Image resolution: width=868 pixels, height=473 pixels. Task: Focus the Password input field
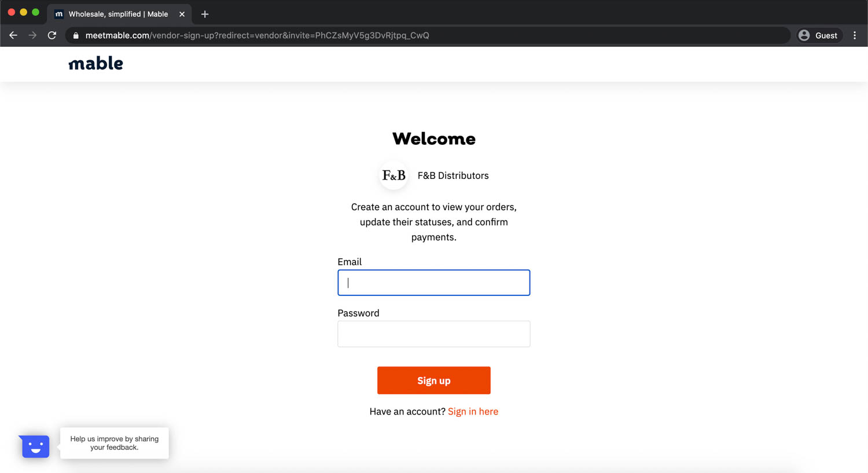434,334
